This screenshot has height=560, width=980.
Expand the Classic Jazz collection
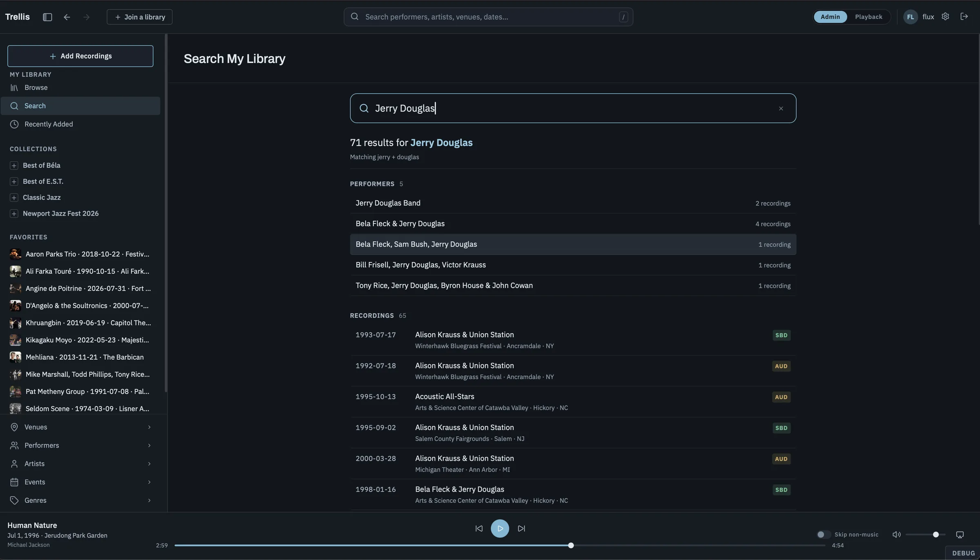click(x=14, y=198)
